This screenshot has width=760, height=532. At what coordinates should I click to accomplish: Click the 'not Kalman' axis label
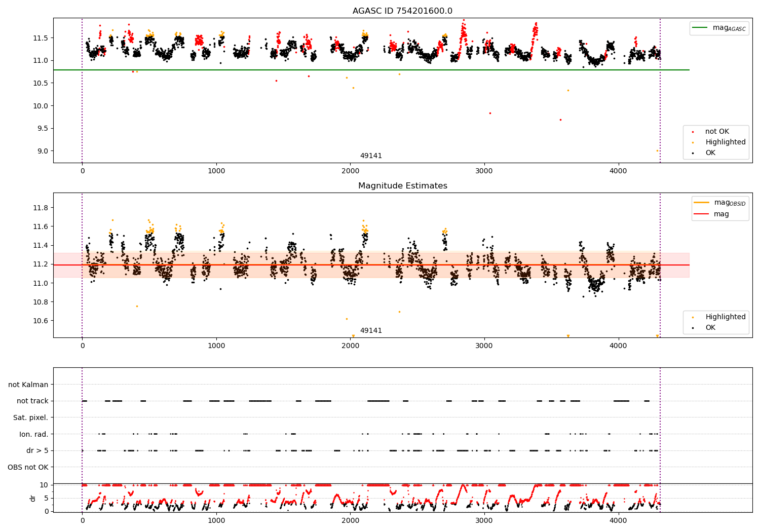point(28,385)
